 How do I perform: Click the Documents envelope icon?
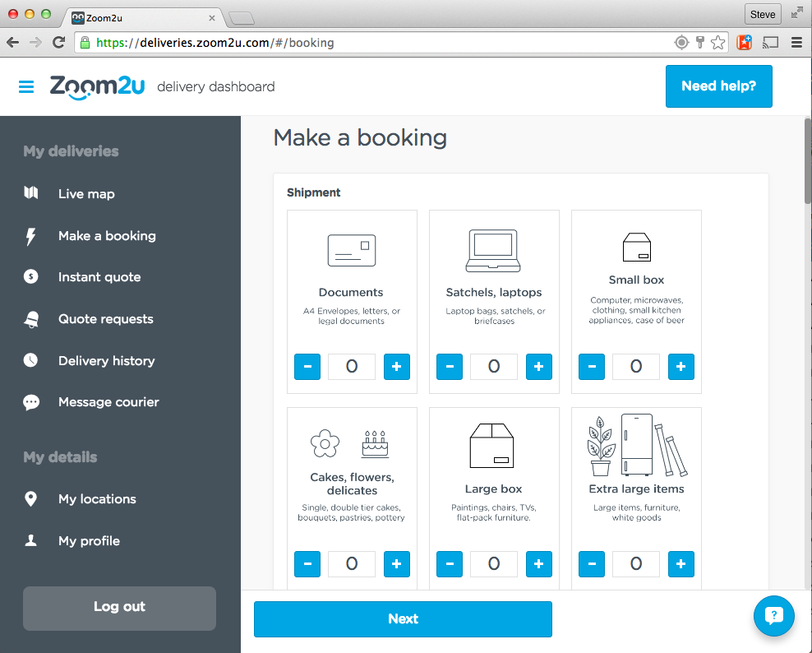point(352,250)
